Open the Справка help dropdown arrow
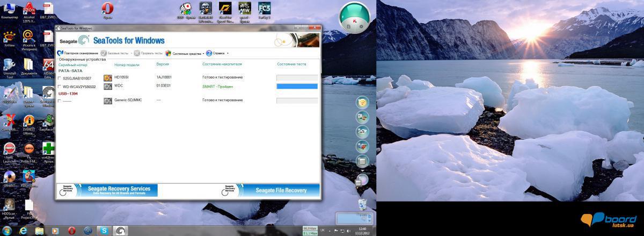The height and width of the screenshot is (236, 644). (228, 54)
